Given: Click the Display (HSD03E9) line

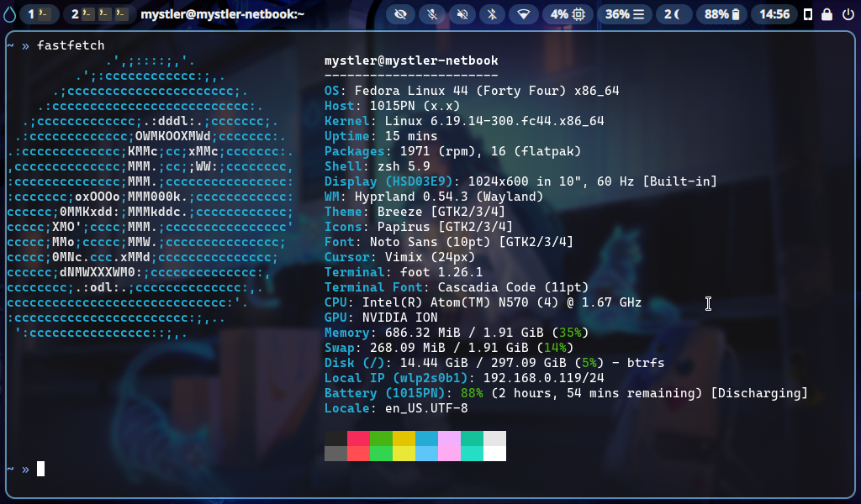Looking at the screenshot, I should pyautogui.click(x=520, y=181).
